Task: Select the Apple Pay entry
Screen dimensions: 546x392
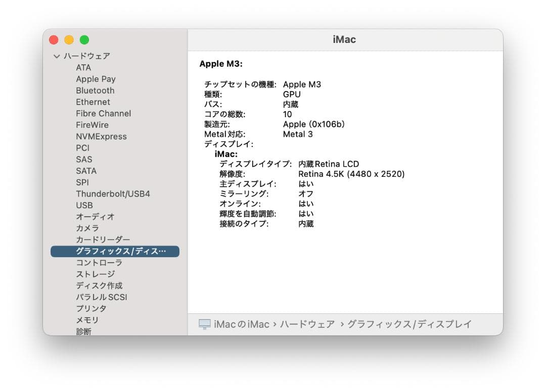Action: (x=96, y=79)
